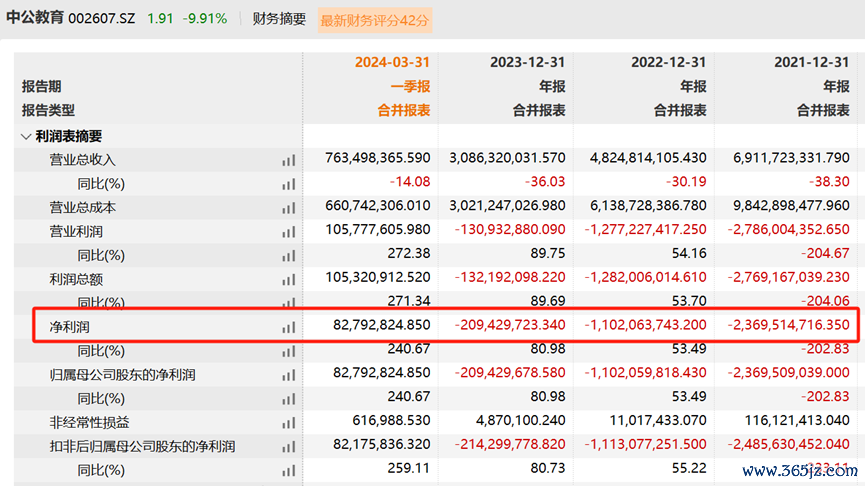Open chart icon for 同比(%) under 归属母公司股东的净利润
This screenshot has height=486, width=865.
(289, 399)
